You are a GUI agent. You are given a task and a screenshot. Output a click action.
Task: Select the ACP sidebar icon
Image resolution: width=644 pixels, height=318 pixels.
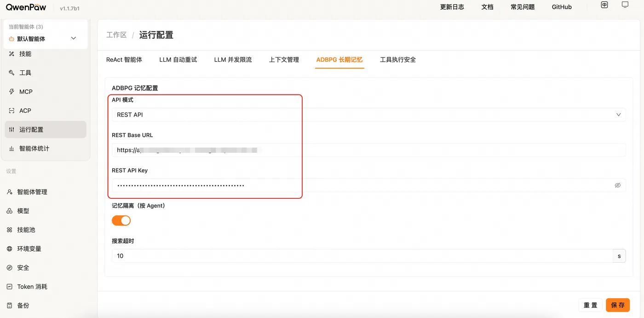pos(11,110)
